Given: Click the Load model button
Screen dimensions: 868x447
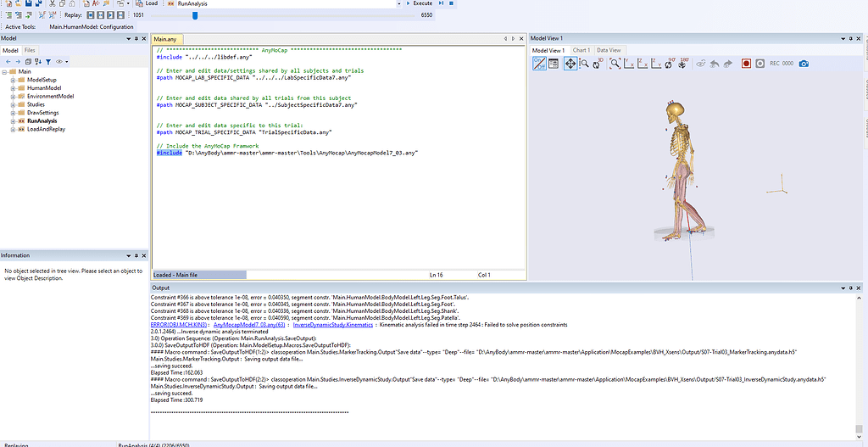Looking at the screenshot, I should [146, 3].
